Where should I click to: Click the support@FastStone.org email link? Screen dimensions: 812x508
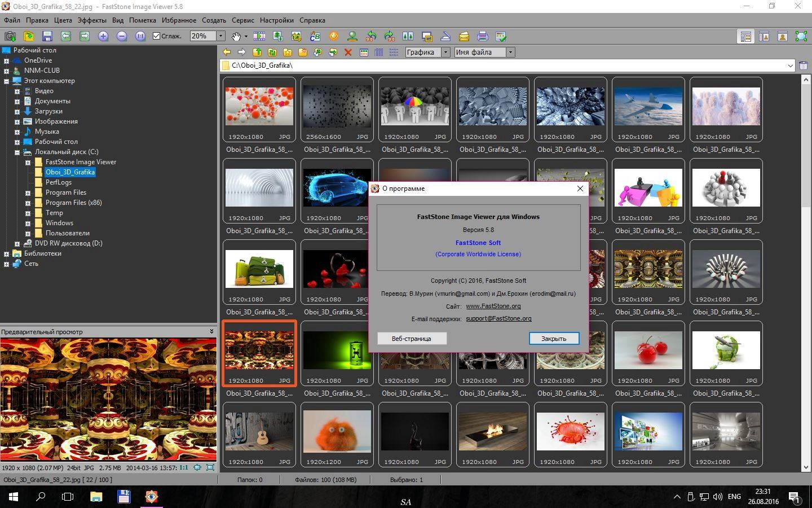(498, 318)
